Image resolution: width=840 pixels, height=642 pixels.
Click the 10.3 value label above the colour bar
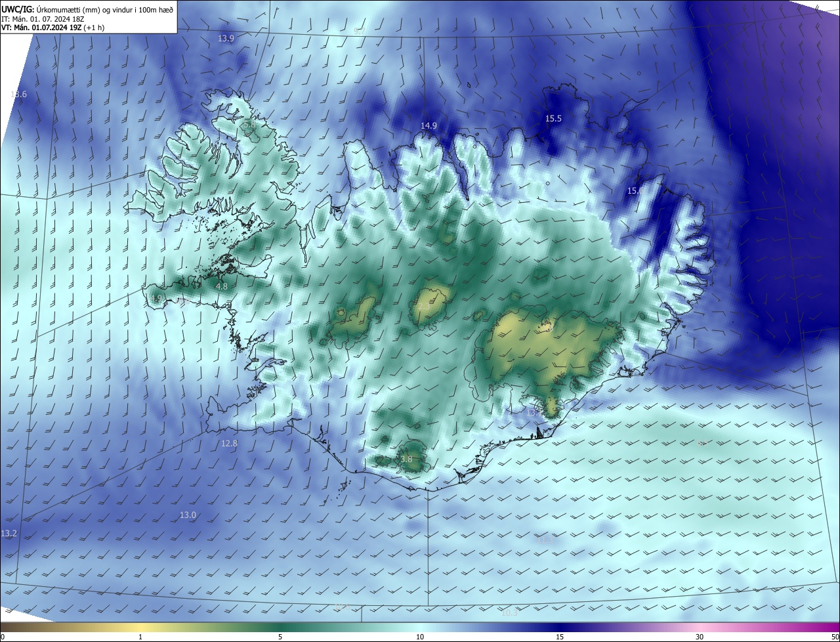point(509,612)
